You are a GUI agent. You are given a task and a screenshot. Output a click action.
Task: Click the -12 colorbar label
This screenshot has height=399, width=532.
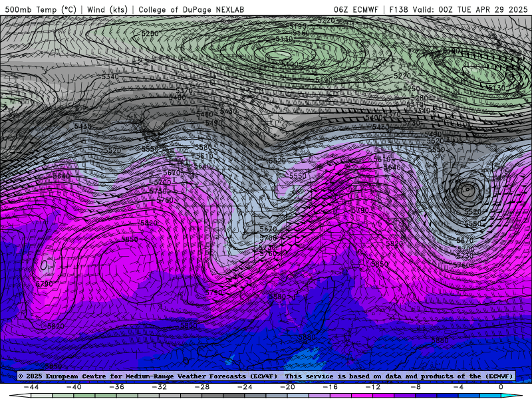(373, 387)
